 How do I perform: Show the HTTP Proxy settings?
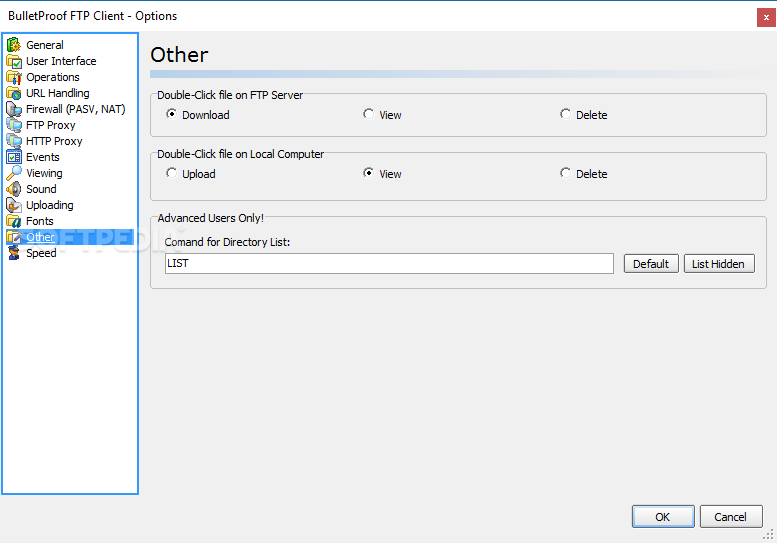54,141
